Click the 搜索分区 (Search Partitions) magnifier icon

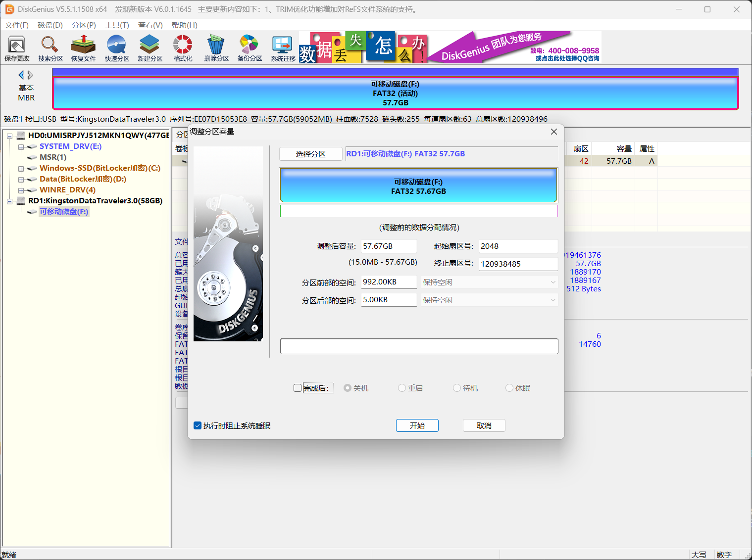coord(50,48)
